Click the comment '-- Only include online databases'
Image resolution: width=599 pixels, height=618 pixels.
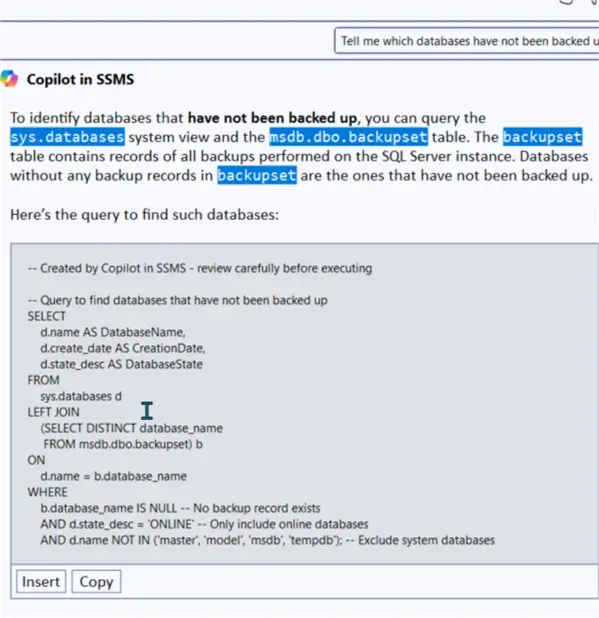click(283, 524)
